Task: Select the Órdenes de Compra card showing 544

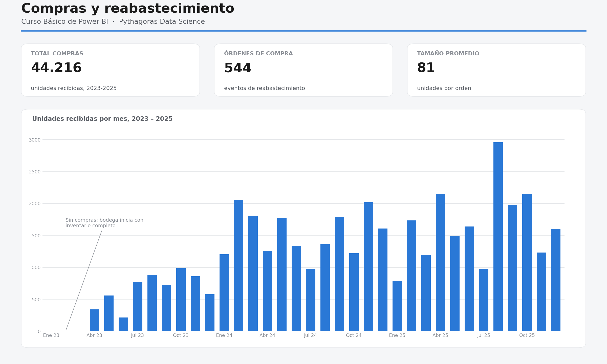Action: (x=303, y=70)
